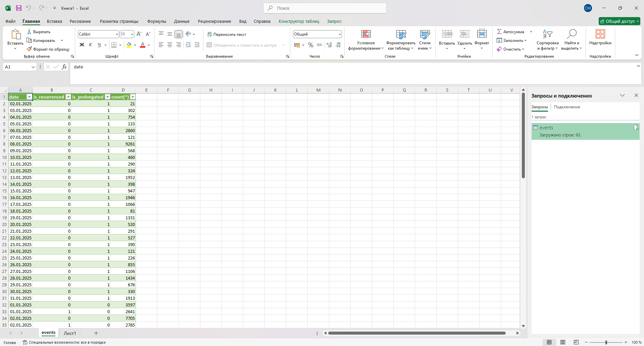Click the percent style icon
Image resolution: width=644 pixels, height=346 pixels.
(x=311, y=45)
